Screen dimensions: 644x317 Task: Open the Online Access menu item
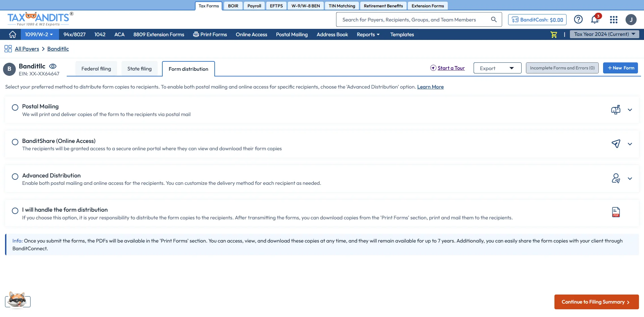point(252,35)
